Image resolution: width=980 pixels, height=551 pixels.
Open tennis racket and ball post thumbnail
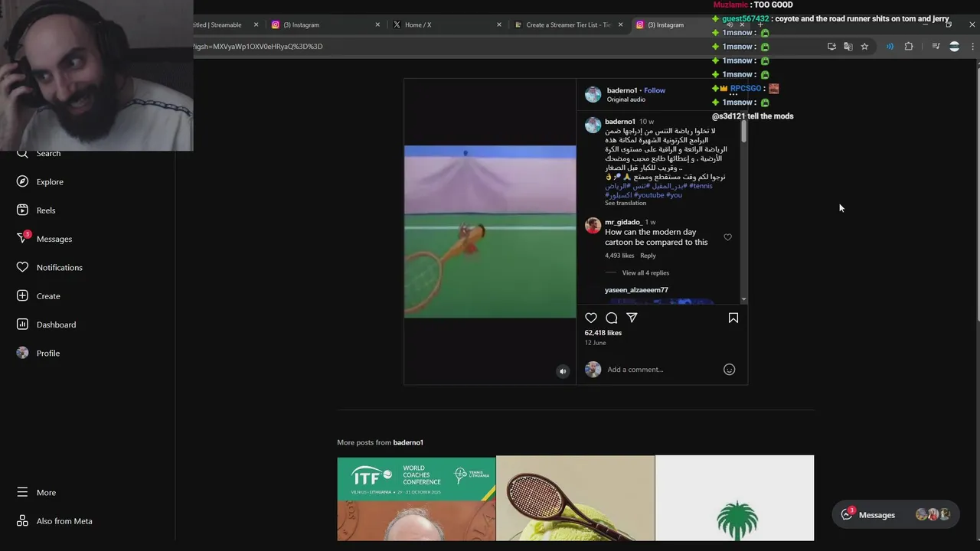click(575, 498)
